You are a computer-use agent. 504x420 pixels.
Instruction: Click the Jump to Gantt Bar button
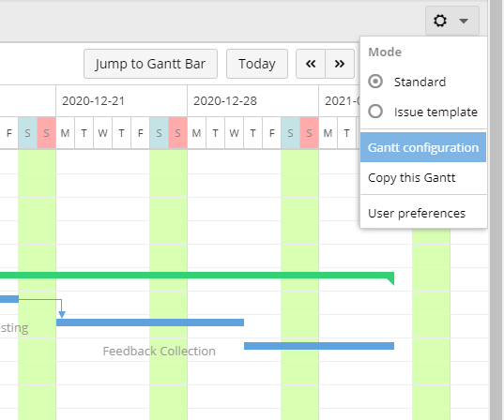coord(150,64)
